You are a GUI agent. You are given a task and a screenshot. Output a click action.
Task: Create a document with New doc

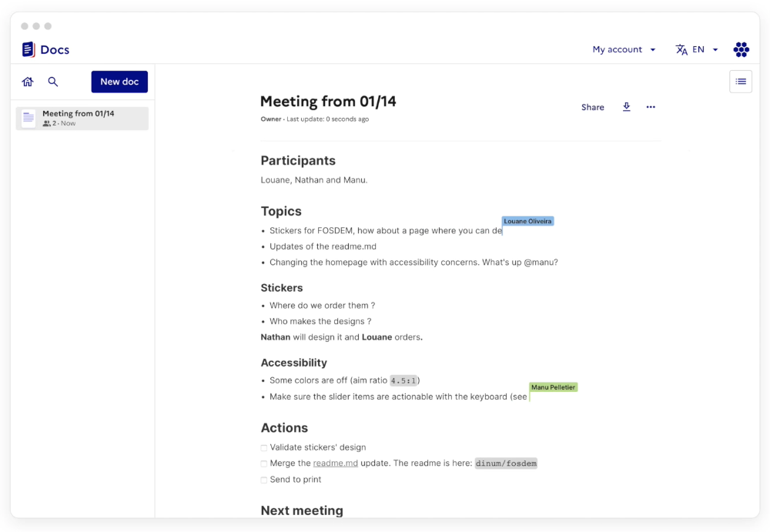click(119, 81)
